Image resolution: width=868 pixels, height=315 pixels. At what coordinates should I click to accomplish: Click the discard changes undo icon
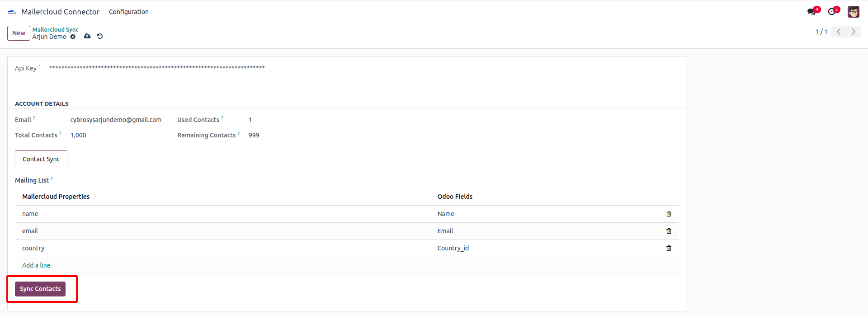pyautogui.click(x=100, y=36)
